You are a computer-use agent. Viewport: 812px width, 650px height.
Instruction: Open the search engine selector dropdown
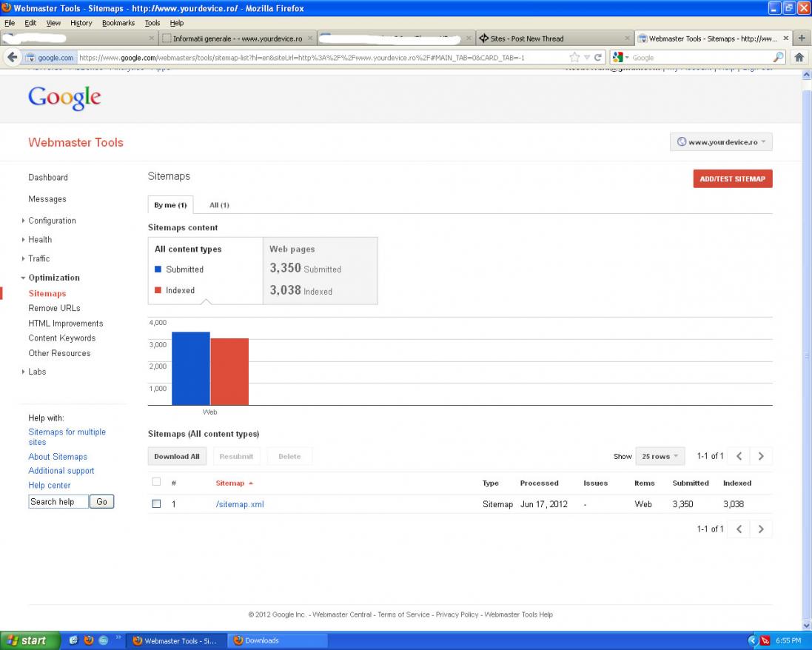(620, 58)
